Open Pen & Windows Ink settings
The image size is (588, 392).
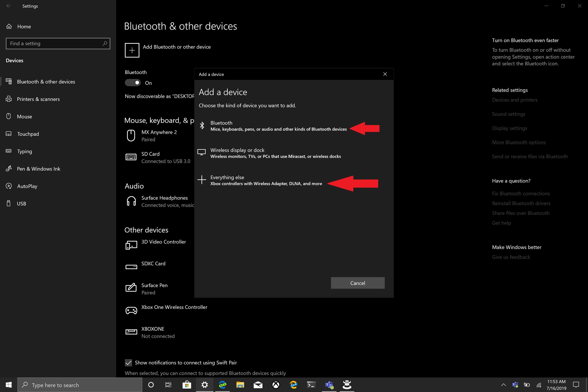coord(38,169)
